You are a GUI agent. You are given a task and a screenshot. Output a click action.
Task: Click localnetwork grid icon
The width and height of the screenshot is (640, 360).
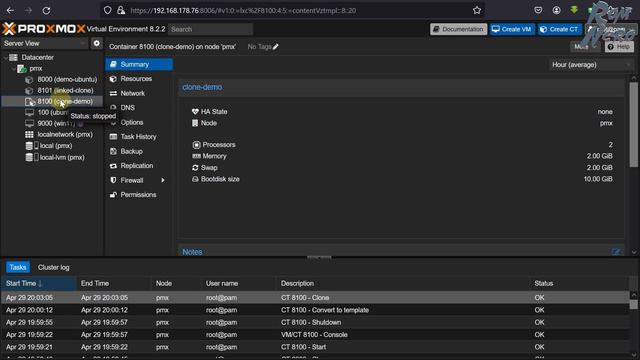[x=29, y=135]
